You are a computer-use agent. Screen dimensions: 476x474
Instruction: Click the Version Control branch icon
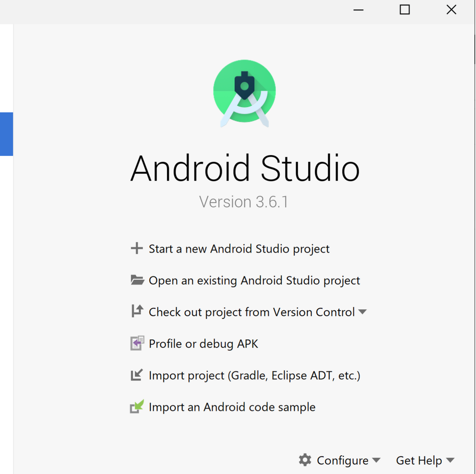click(137, 311)
